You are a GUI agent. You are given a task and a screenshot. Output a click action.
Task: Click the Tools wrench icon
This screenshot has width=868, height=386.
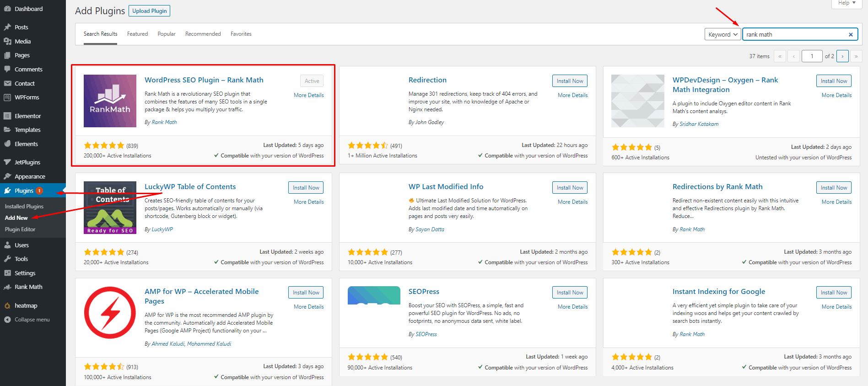7,259
